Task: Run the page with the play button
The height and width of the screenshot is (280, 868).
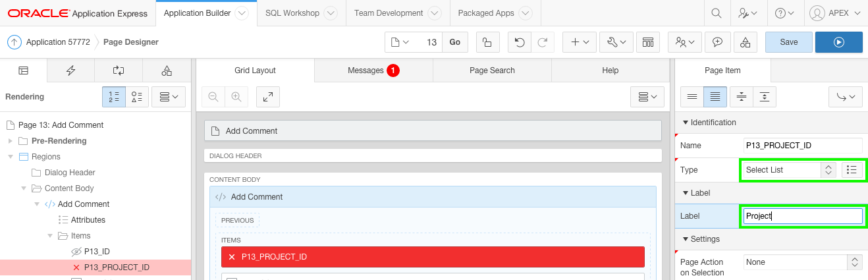Action: tap(838, 42)
